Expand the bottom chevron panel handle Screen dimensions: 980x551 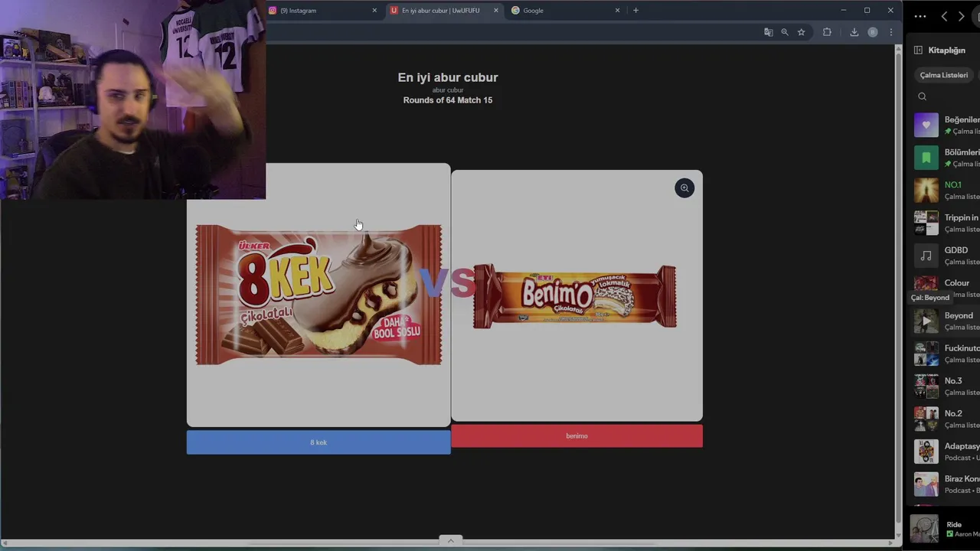pyautogui.click(x=450, y=540)
